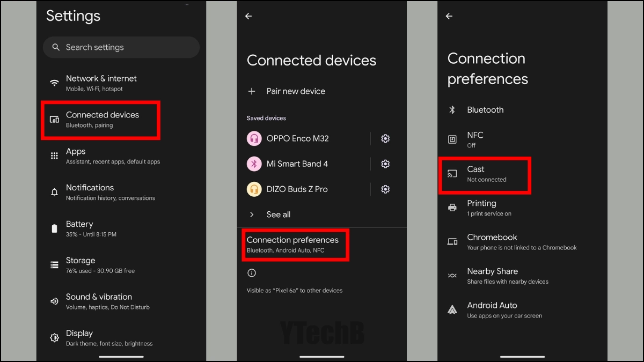The height and width of the screenshot is (362, 644).
Task: Open Android Auto option
Action: 522,310
